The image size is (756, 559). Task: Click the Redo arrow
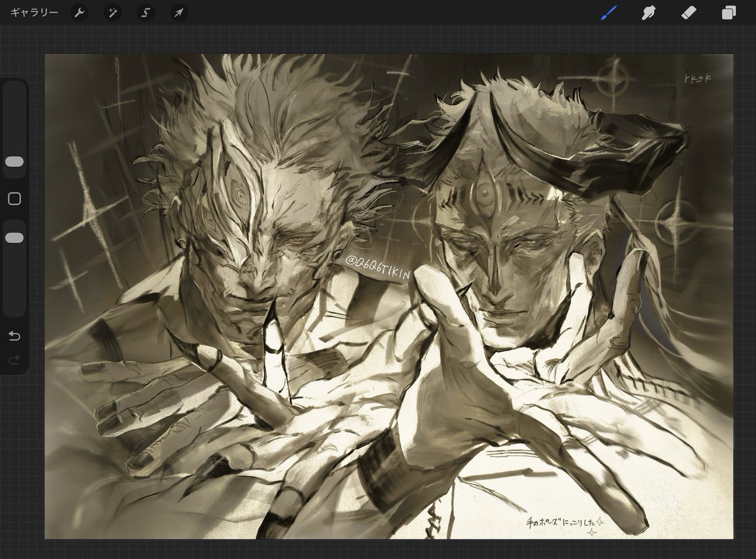tap(14, 360)
